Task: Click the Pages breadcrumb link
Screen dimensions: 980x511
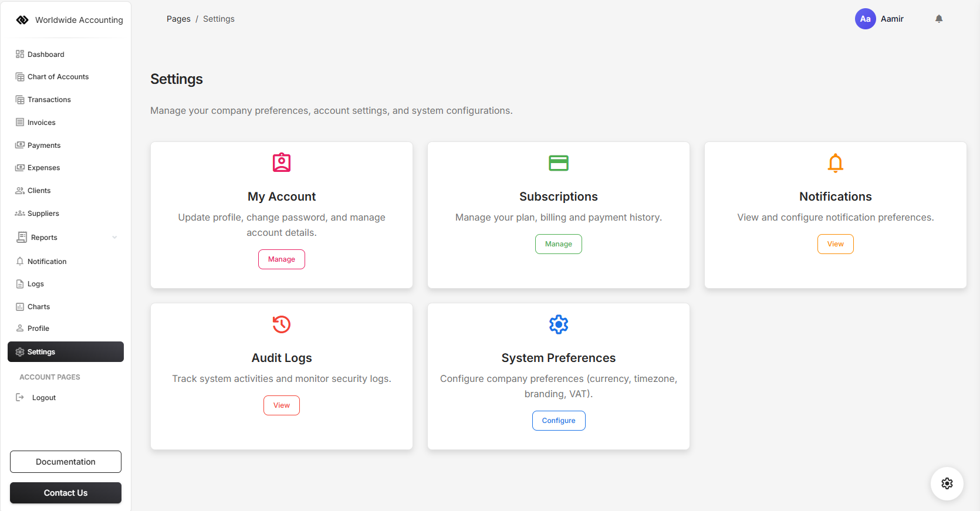Action: click(178, 19)
